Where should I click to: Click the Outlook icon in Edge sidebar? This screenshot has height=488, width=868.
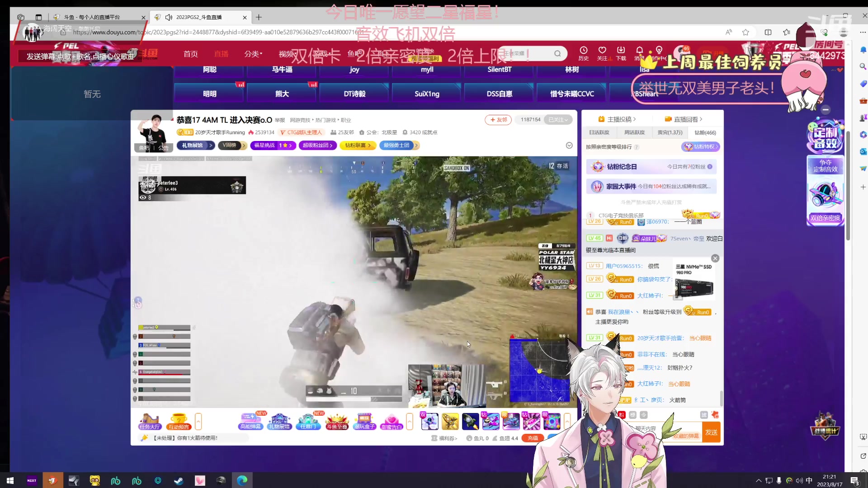[863, 151]
